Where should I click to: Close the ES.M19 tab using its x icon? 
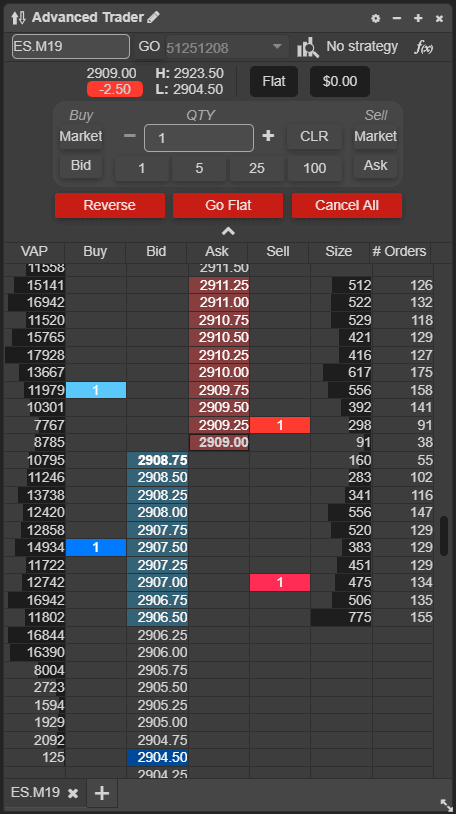pos(73,793)
